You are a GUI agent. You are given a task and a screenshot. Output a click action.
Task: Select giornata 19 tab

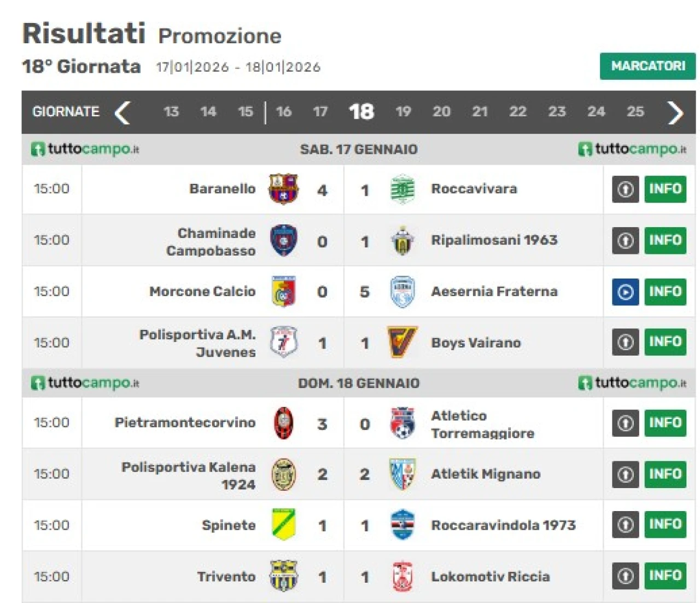pos(403,112)
